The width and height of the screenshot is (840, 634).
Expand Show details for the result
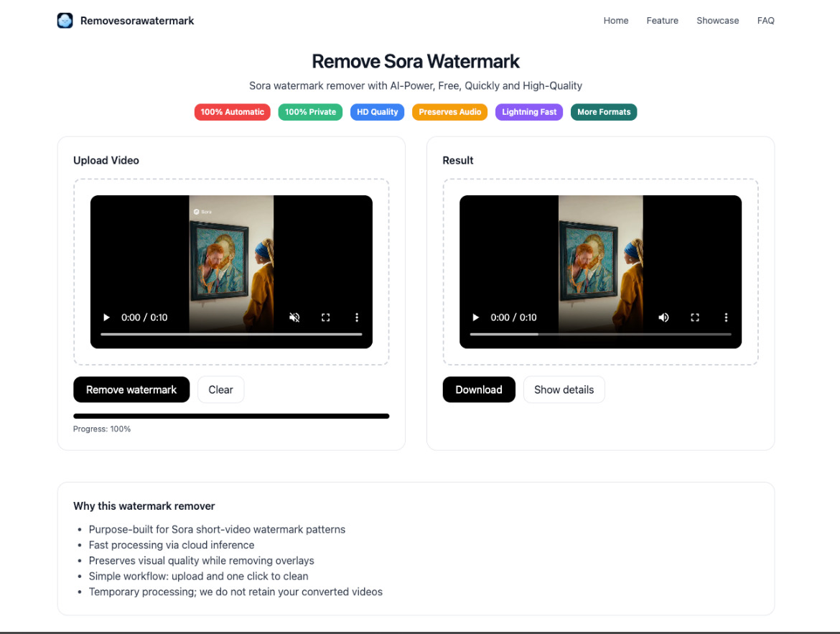pos(564,390)
